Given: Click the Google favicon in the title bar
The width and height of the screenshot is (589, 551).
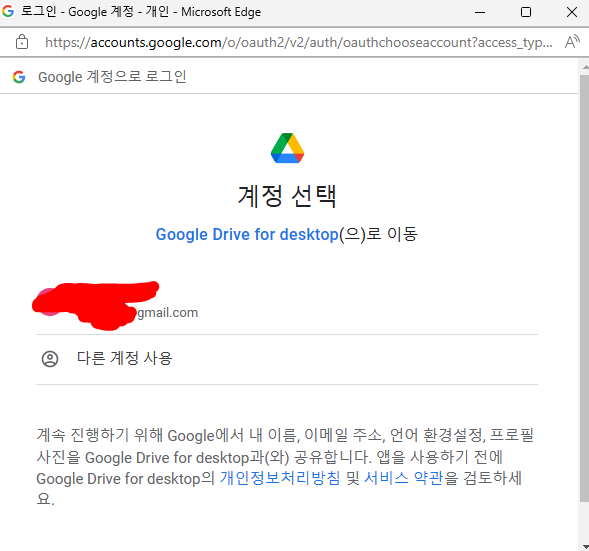Looking at the screenshot, I should (x=8, y=11).
